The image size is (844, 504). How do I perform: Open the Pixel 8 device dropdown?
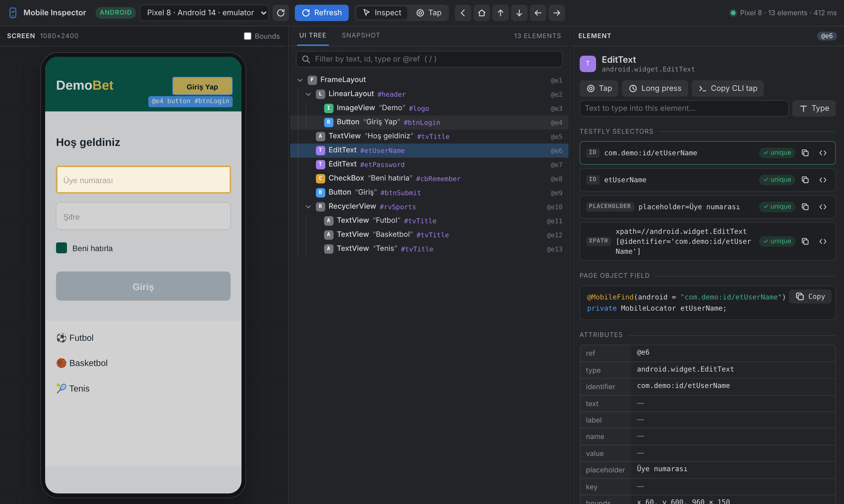click(x=204, y=13)
